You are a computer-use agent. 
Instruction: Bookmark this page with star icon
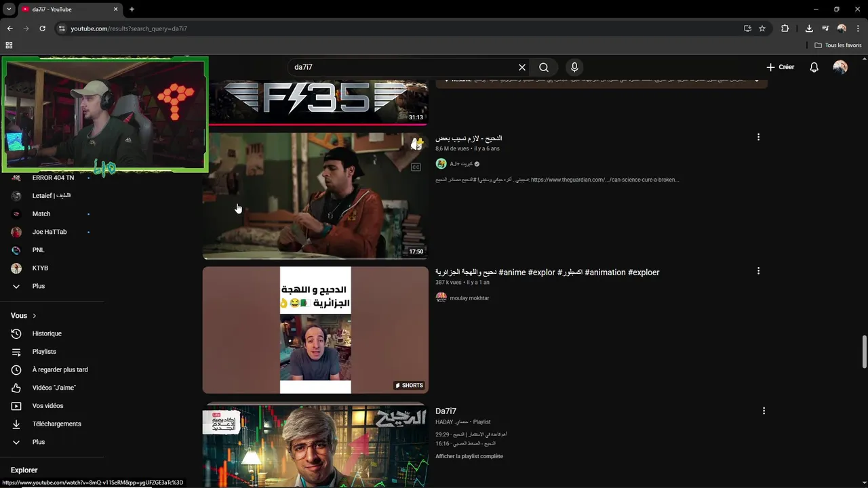pyautogui.click(x=762, y=28)
